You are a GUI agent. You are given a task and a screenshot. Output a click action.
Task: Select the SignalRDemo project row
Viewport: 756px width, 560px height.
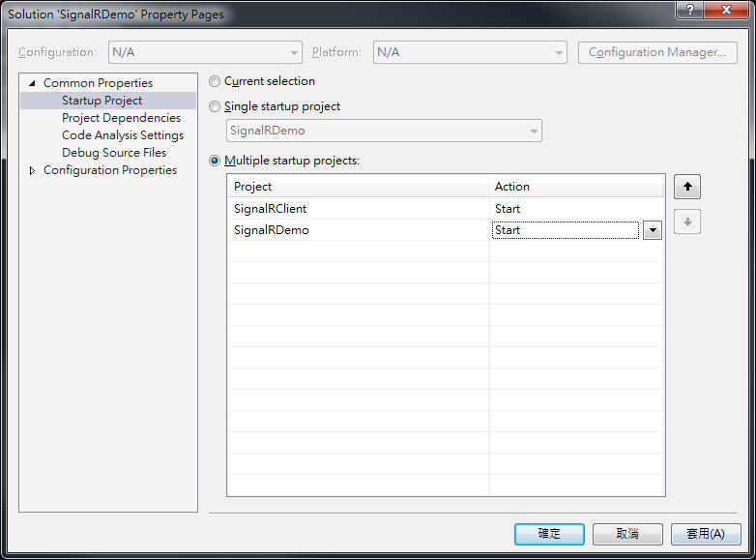(358, 230)
